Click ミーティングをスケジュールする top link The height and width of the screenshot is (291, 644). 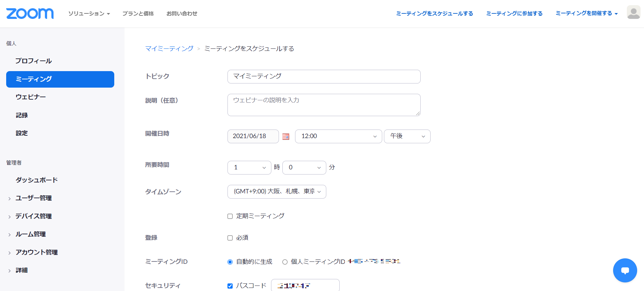click(434, 13)
